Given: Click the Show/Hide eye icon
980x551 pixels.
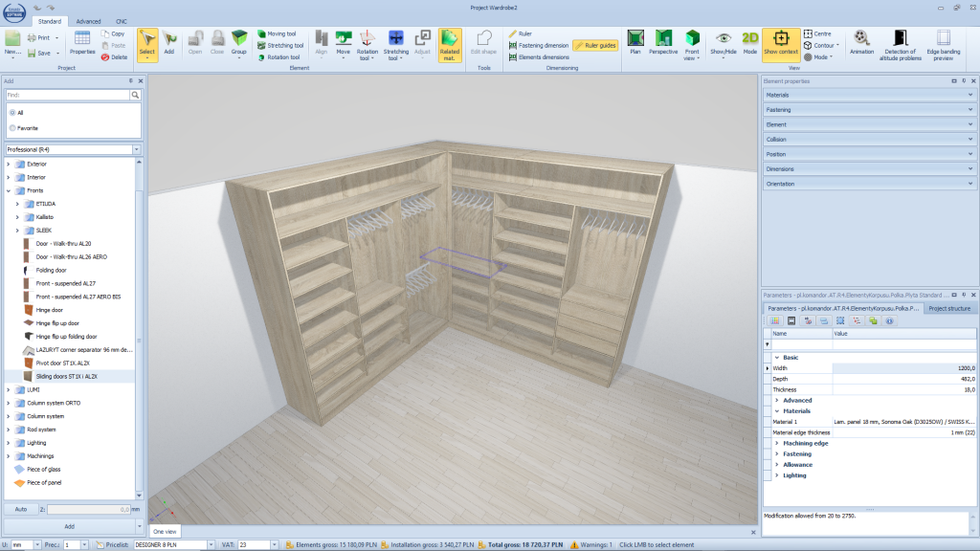Looking at the screenshot, I should click(x=724, y=38).
